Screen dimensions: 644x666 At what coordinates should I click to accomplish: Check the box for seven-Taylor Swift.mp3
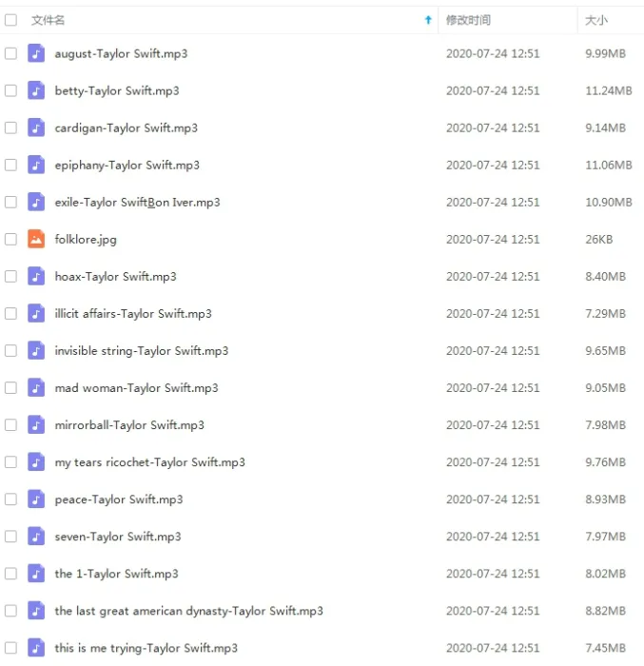click(11, 537)
